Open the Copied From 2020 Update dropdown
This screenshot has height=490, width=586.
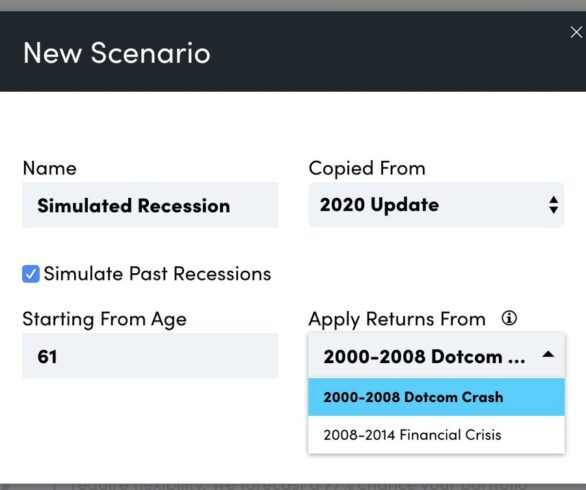[436, 205]
